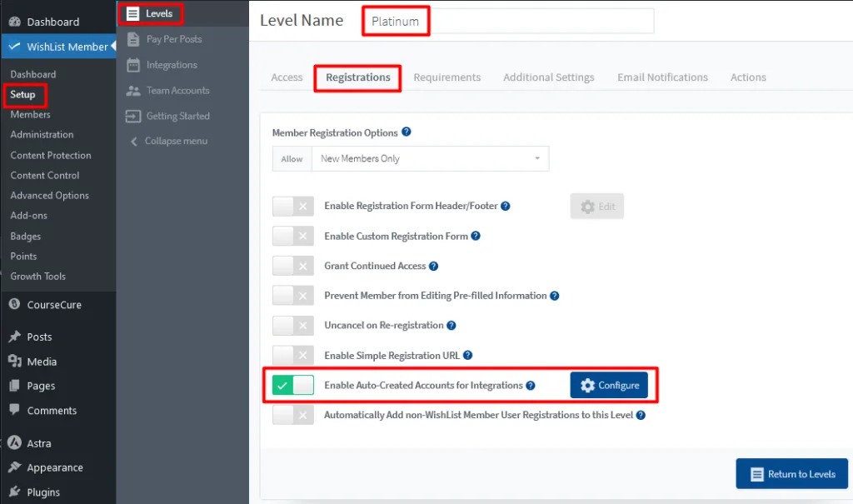
Task: Click the WordPress Dashboard gauge icon
Action: coord(15,22)
